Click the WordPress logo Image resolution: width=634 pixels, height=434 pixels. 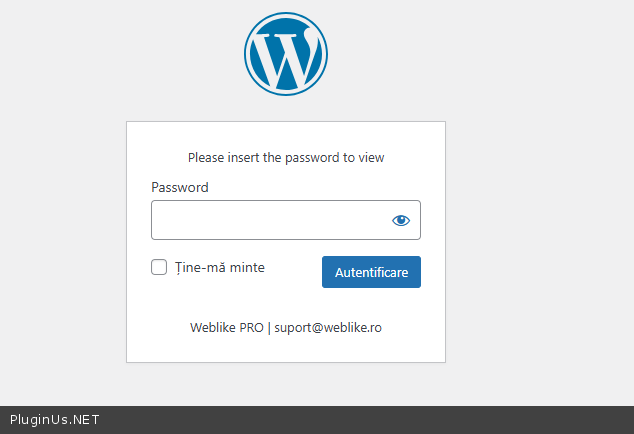click(x=286, y=54)
